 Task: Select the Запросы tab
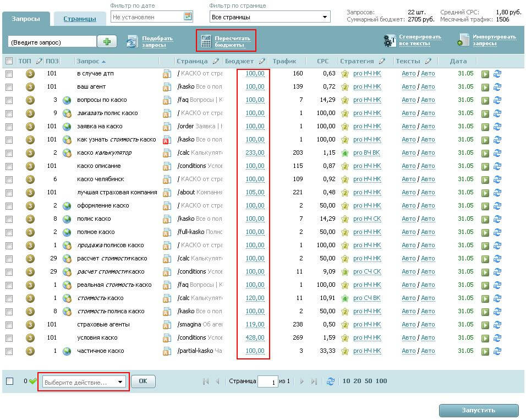click(x=26, y=19)
